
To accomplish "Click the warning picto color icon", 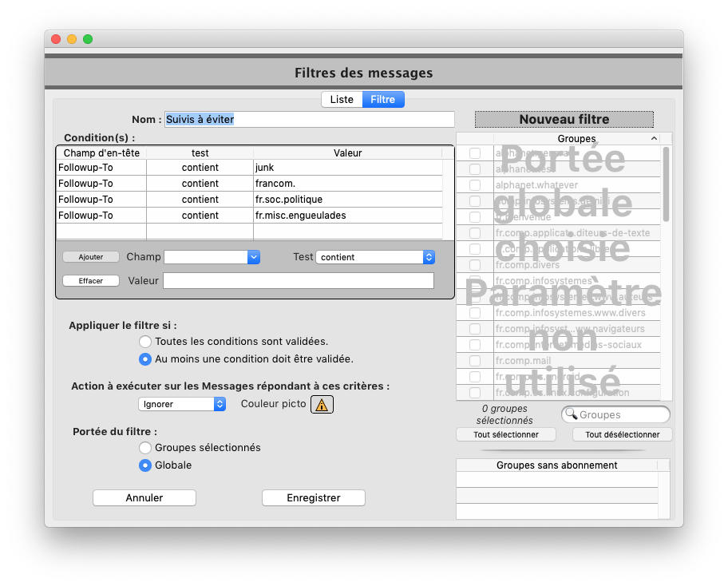I will tap(322, 405).
